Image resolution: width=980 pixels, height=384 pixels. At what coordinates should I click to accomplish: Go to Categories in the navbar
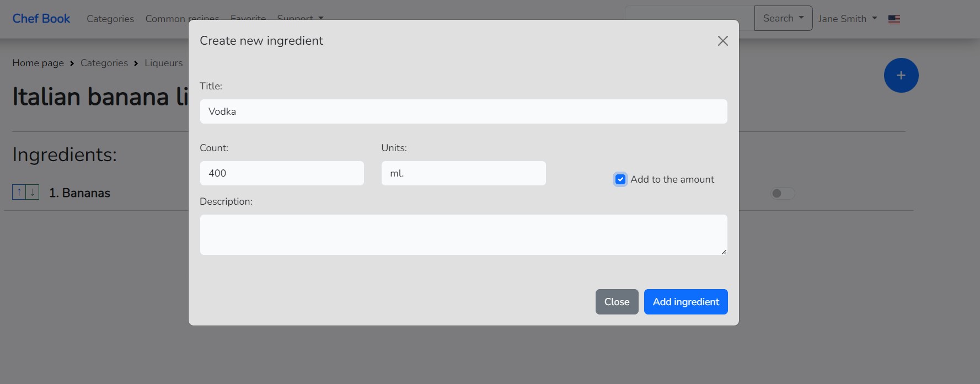pos(110,19)
